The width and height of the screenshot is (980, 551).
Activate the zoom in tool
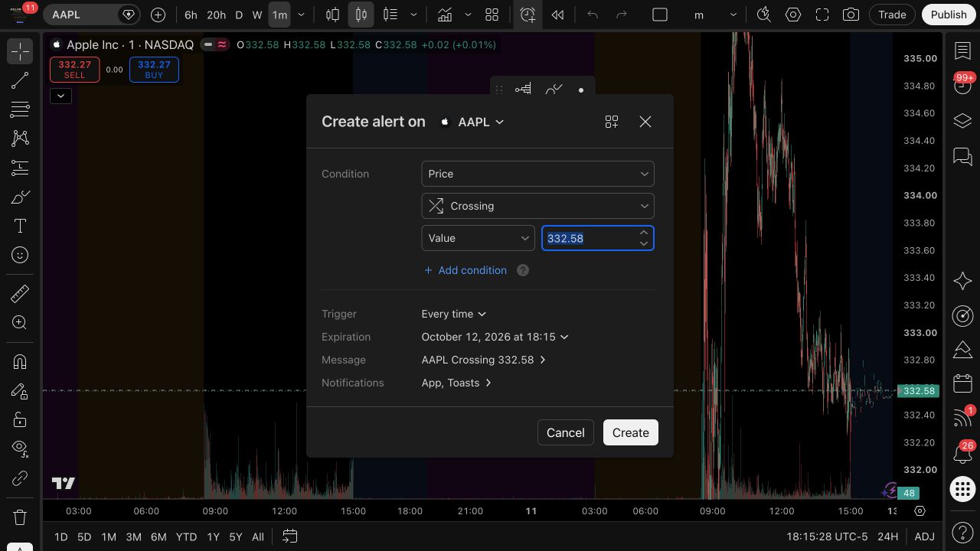coord(20,322)
